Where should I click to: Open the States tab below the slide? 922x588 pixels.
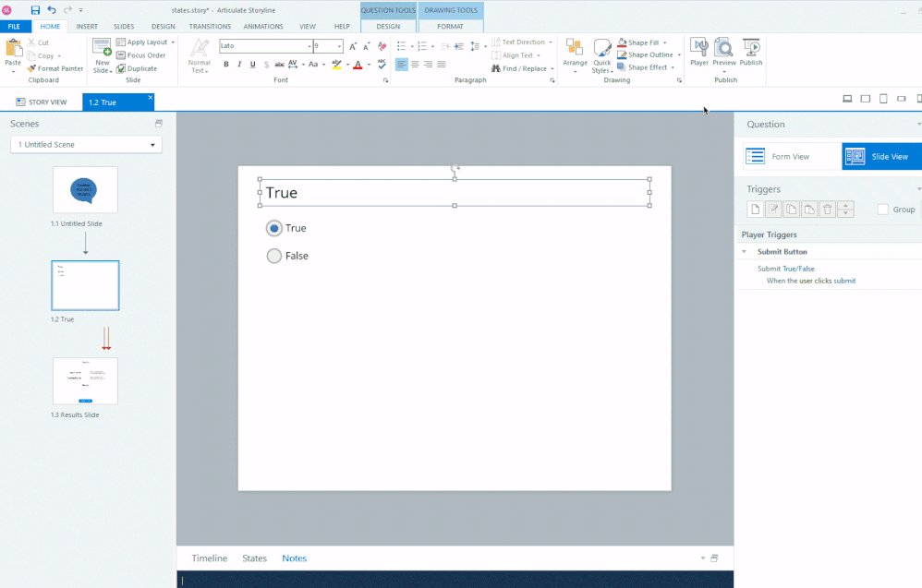click(x=254, y=558)
